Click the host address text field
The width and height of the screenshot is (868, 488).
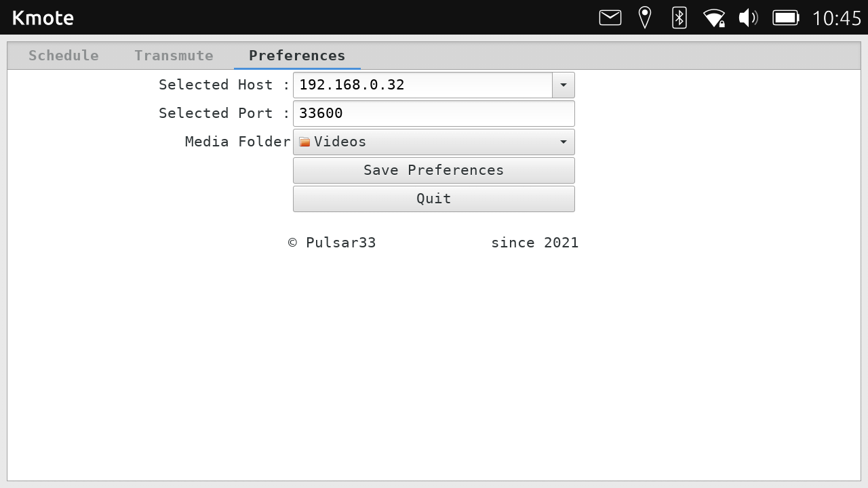[x=420, y=85]
